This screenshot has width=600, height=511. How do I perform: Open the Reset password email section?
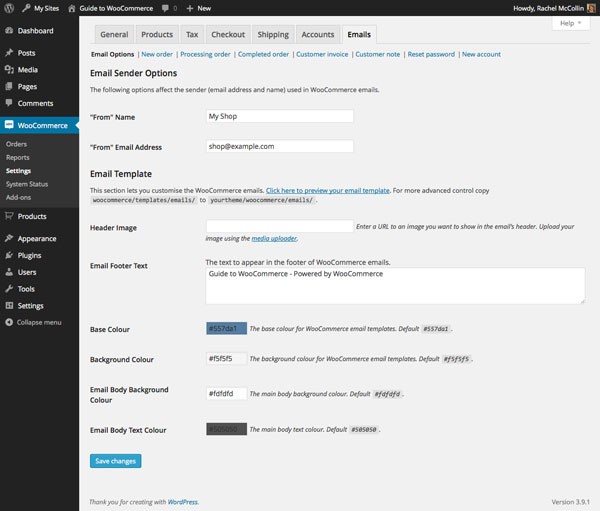pyautogui.click(x=431, y=54)
